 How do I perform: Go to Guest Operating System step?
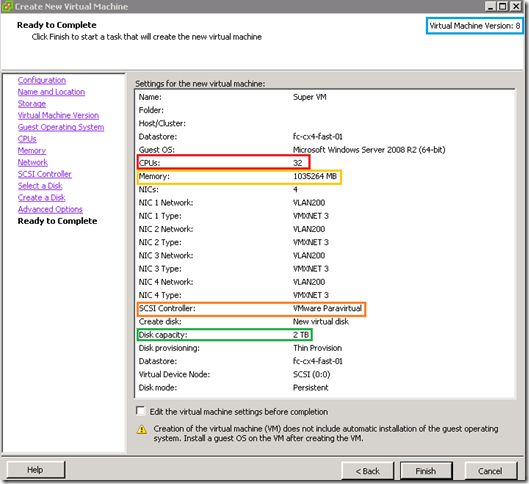pyautogui.click(x=61, y=127)
